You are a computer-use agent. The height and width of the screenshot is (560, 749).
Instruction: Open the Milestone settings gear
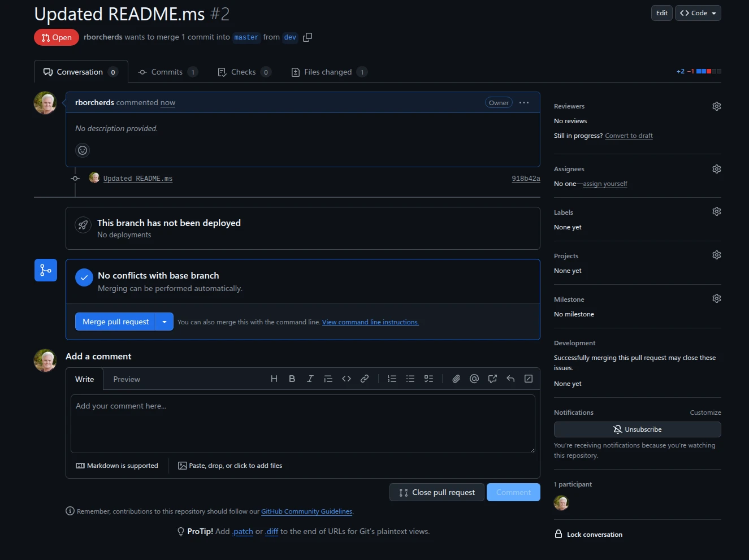click(716, 298)
